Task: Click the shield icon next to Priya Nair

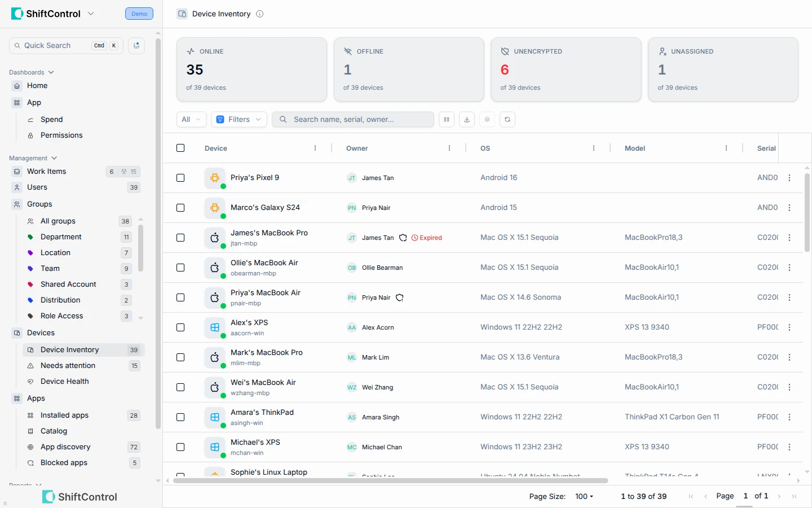Action: point(400,297)
